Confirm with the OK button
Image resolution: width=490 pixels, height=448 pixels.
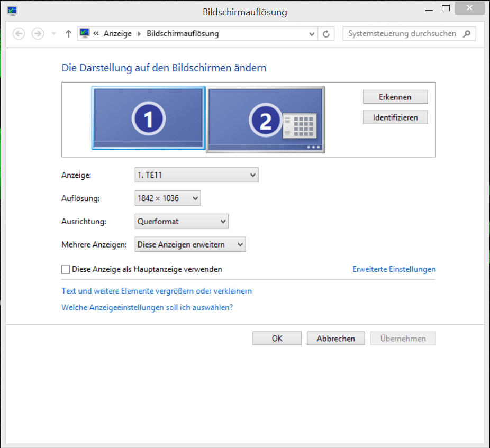pyautogui.click(x=277, y=339)
